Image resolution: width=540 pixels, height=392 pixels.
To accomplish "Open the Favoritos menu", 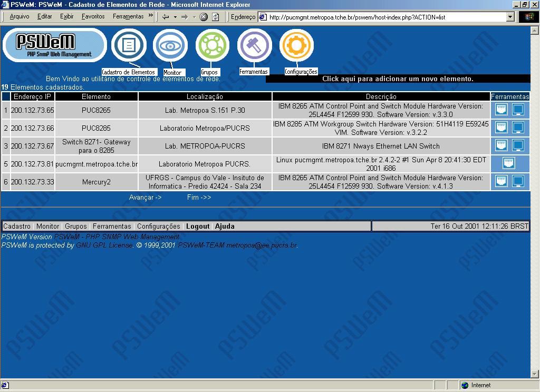I will [93, 17].
